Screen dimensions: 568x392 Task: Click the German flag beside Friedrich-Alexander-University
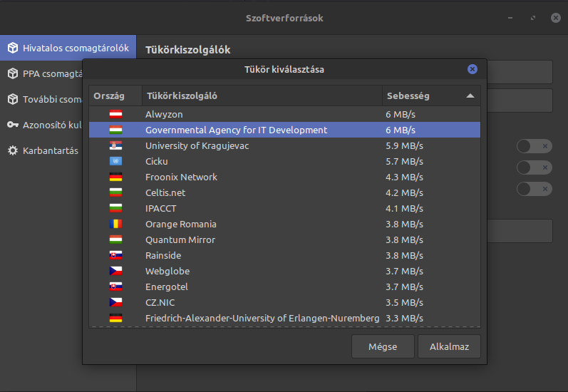pos(115,318)
